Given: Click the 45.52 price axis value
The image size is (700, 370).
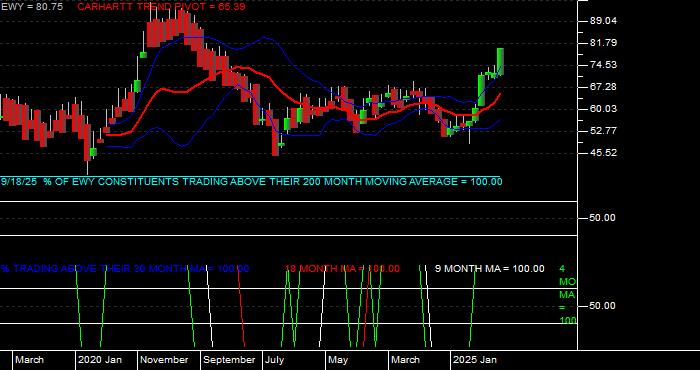Looking at the screenshot, I should [603, 153].
